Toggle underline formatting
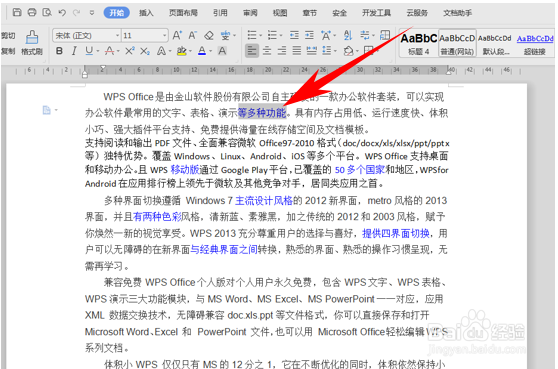Screen dimensions: 558x369 point(89,51)
